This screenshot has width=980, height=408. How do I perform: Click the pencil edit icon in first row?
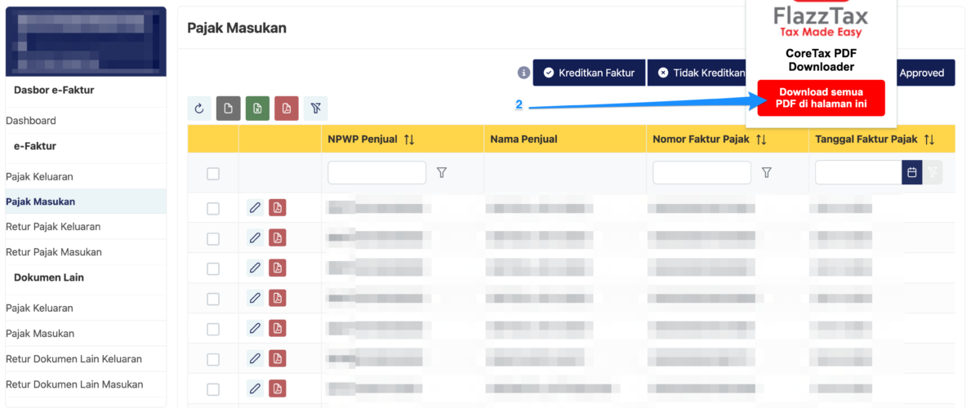click(255, 208)
